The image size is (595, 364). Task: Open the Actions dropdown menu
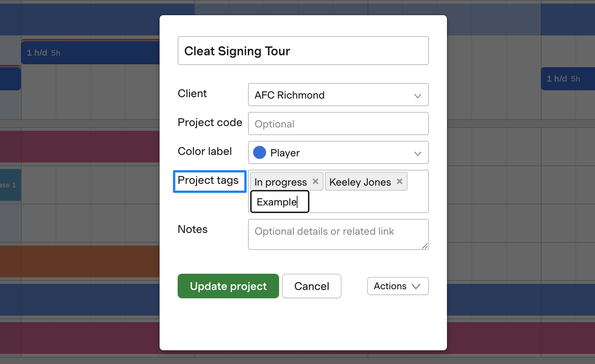(398, 286)
